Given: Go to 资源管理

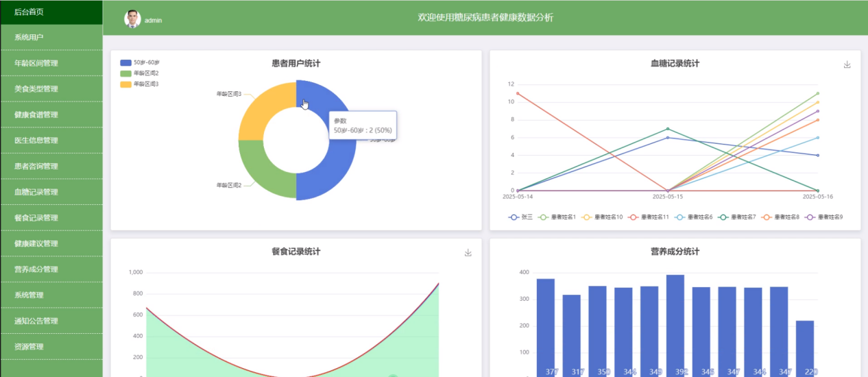Looking at the screenshot, I should click(51, 347).
